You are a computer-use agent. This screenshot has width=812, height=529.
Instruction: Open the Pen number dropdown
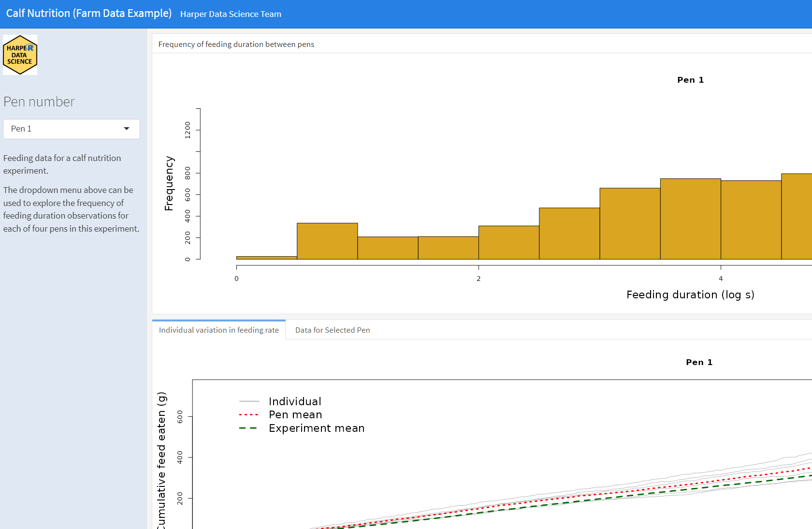[71, 129]
